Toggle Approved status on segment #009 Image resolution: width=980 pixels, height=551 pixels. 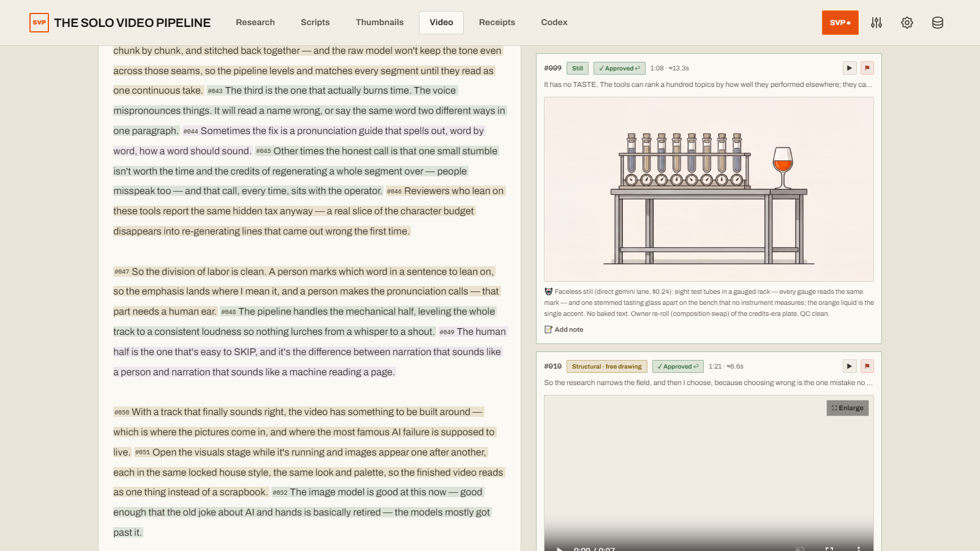click(x=619, y=68)
